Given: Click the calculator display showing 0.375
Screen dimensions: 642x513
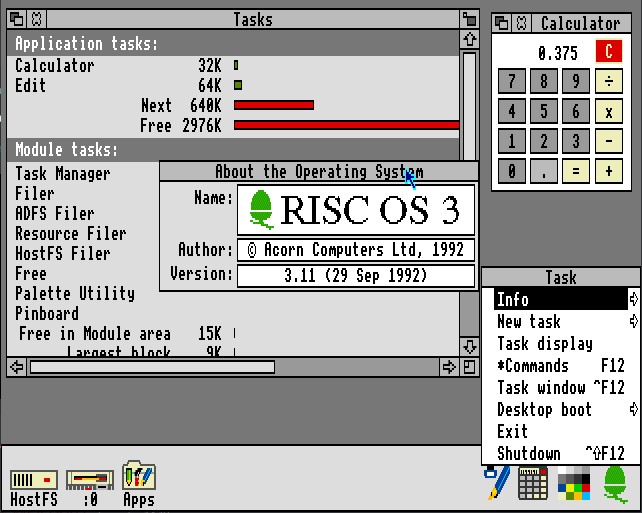Looking at the screenshot, I should (x=557, y=53).
